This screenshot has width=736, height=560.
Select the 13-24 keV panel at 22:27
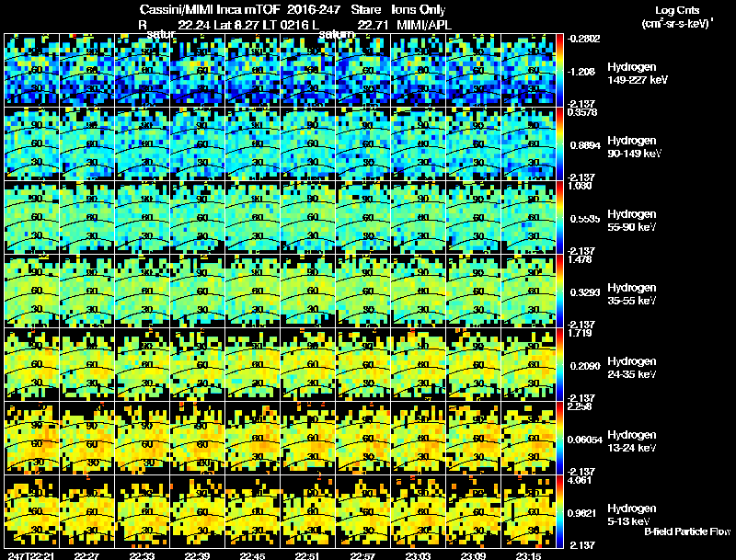click(x=86, y=438)
